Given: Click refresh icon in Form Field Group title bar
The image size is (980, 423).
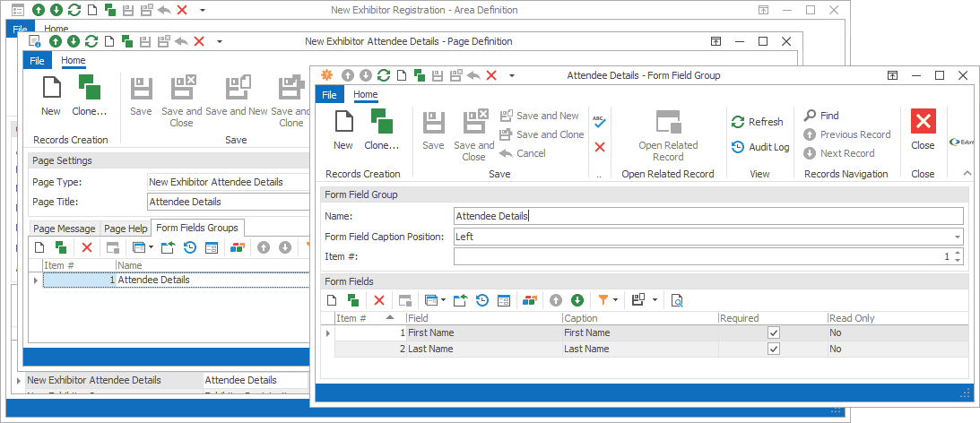Looking at the screenshot, I should [384, 75].
